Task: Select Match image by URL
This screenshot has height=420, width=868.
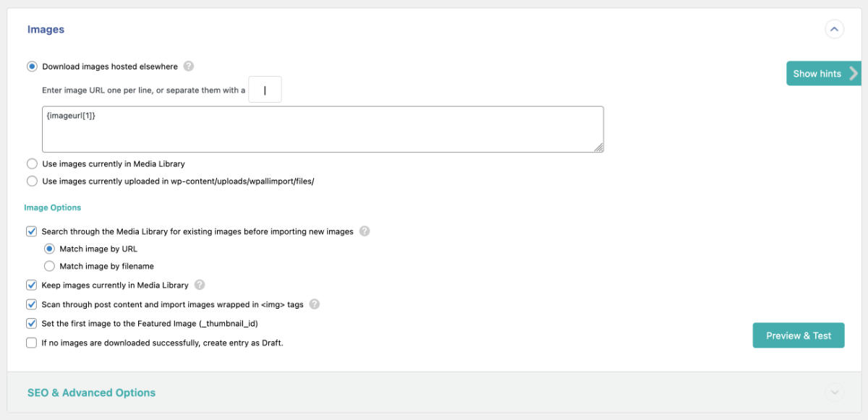Action: pyautogui.click(x=49, y=249)
